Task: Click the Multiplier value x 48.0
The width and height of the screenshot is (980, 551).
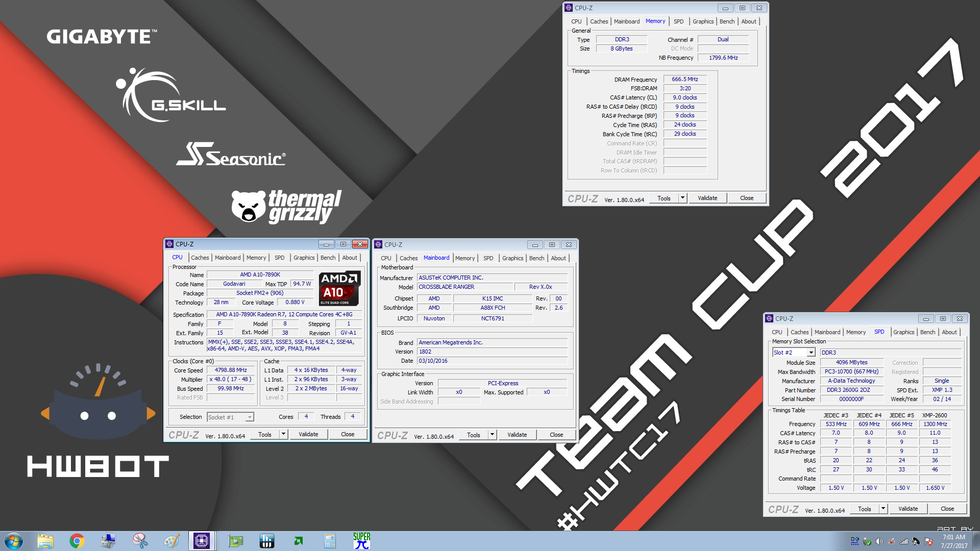Action: (231, 379)
